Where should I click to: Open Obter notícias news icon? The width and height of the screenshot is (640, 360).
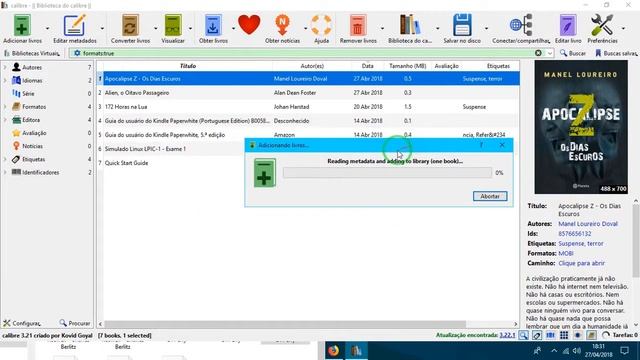point(282,25)
